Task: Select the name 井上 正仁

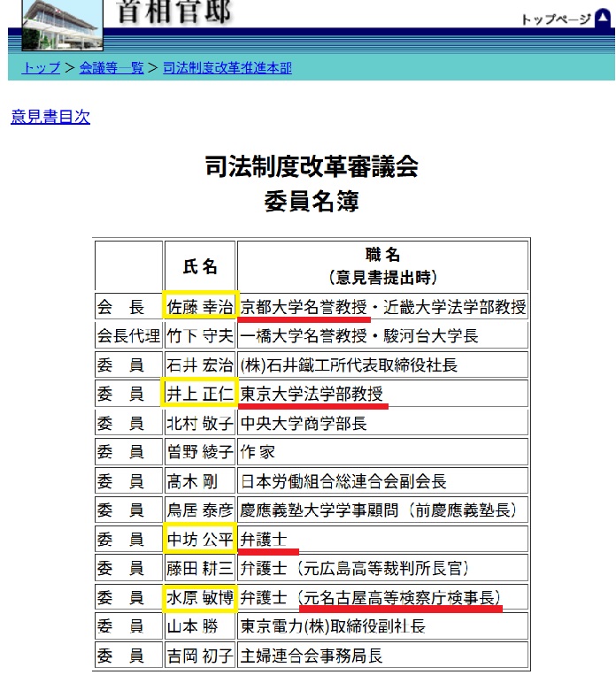Action: click(x=200, y=394)
